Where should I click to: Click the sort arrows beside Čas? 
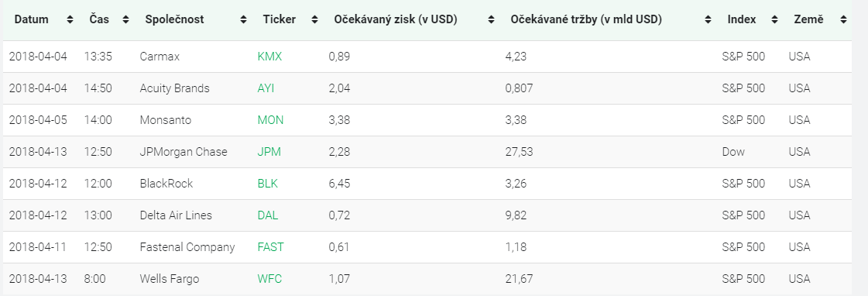125,20
